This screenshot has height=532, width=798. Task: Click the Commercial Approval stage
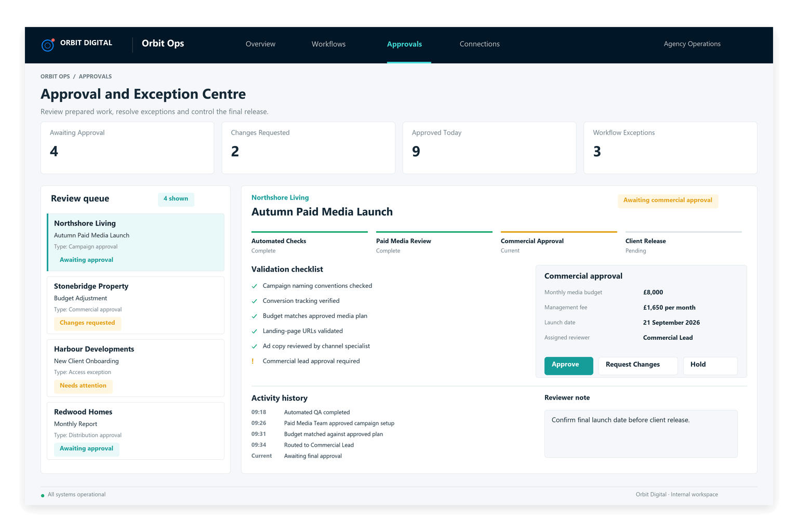[559, 243]
